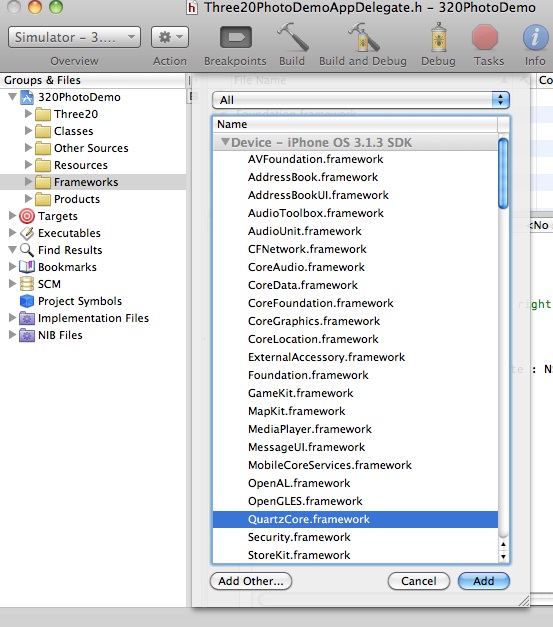The height and width of the screenshot is (627, 553).
Task: Click the Cancel button
Action: coord(419,581)
